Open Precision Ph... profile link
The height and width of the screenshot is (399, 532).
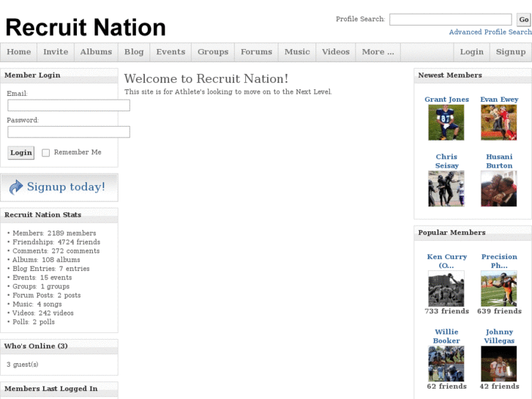499,261
